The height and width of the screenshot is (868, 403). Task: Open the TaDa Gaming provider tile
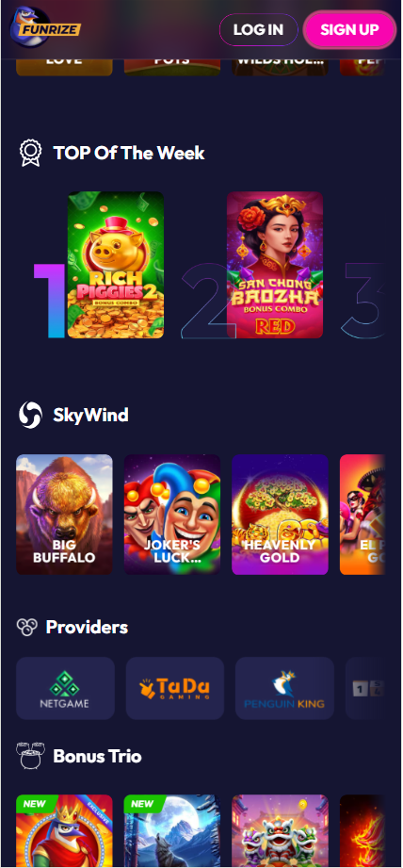(175, 688)
